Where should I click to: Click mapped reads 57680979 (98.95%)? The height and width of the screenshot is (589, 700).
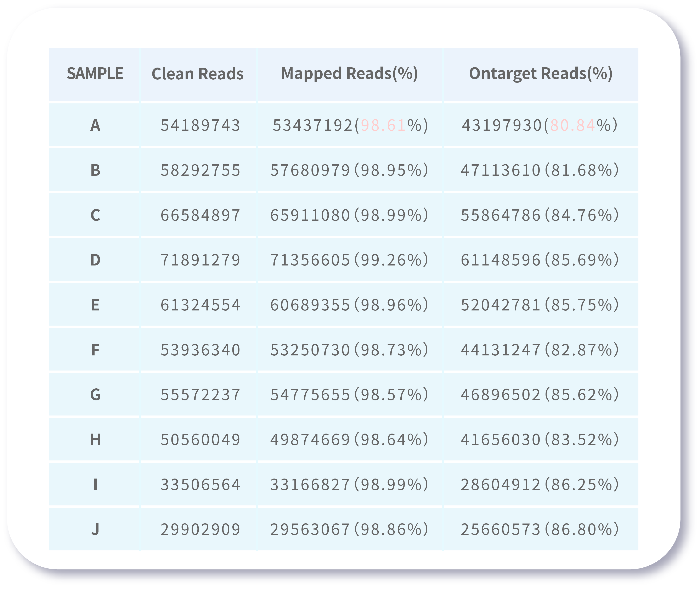(349, 170)
